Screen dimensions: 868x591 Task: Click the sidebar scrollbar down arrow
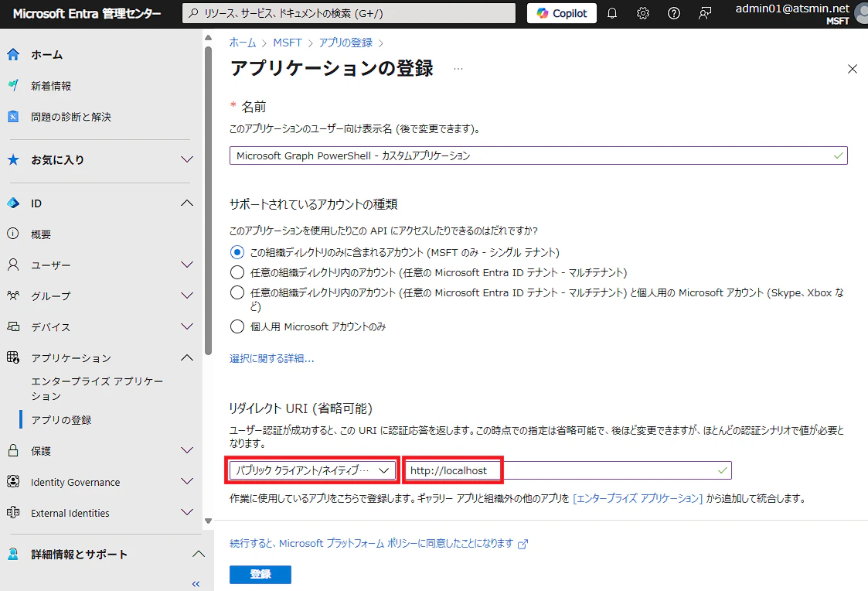[x=208, y=521]
